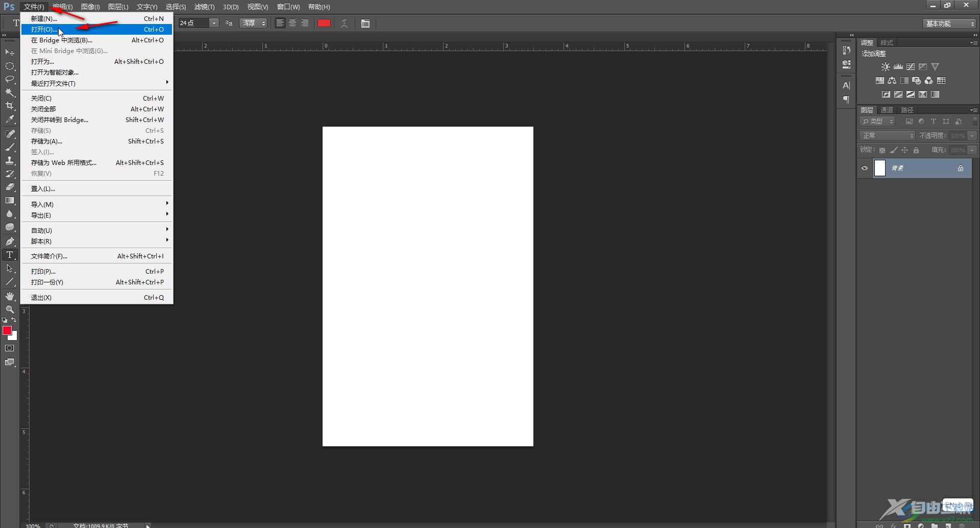This screenshot has height=528, width=980.
Task: Add a Photo Filter adjustment
Action: click(917, 81)
